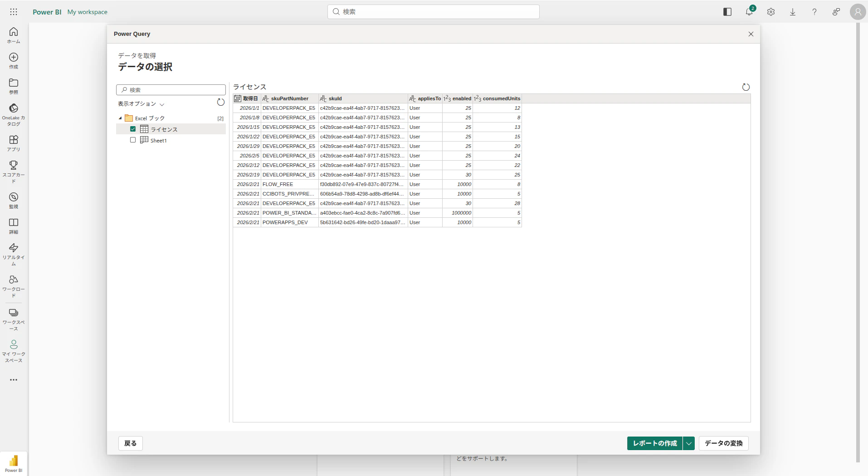This screenshot has height=476, width=868.
Task: Refresh the navigator tree list
Action: (221, 103)
